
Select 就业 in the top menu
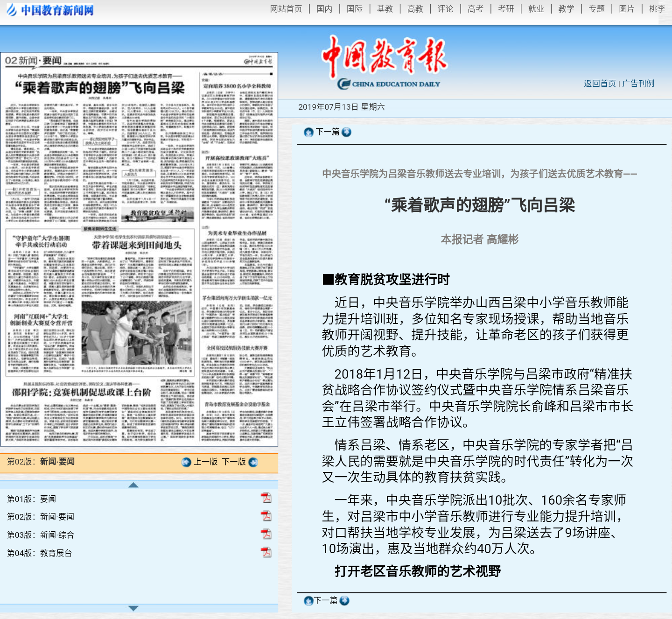[x=536, y=9]
